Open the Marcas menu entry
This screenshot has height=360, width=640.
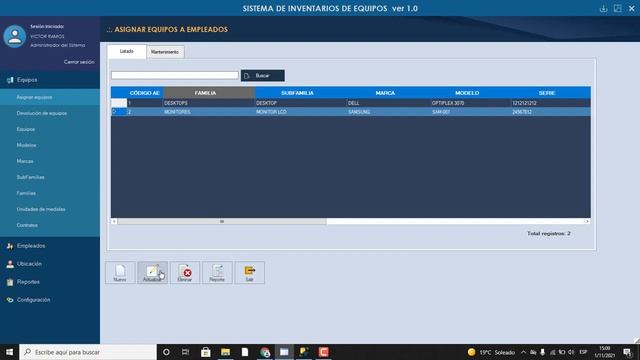coord(50,161)
